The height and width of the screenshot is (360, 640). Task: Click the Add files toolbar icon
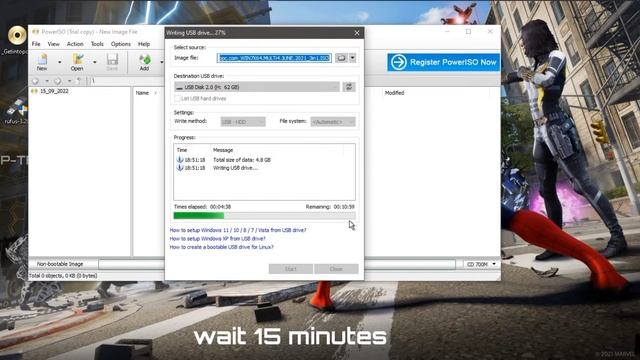[144, 62]
